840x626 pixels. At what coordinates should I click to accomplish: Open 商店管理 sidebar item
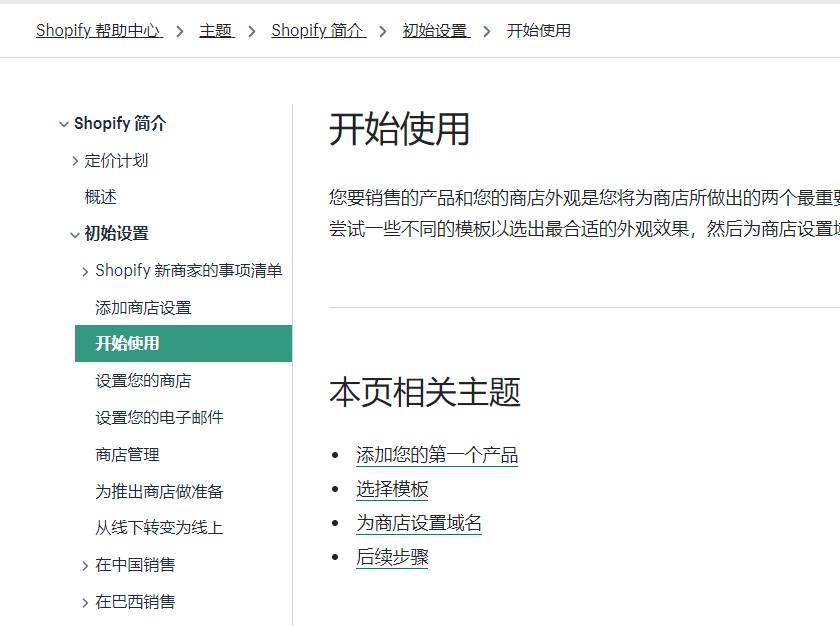tap(128, 454)
